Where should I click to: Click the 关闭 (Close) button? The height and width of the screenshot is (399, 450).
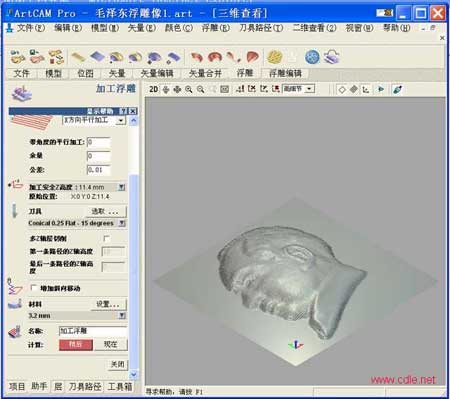point(117,364)
